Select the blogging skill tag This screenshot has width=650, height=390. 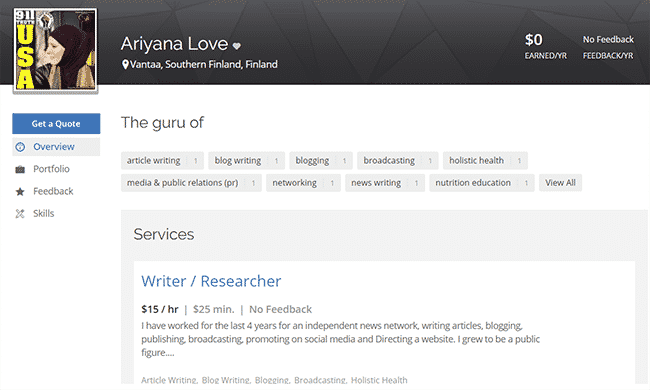point(320,160)
